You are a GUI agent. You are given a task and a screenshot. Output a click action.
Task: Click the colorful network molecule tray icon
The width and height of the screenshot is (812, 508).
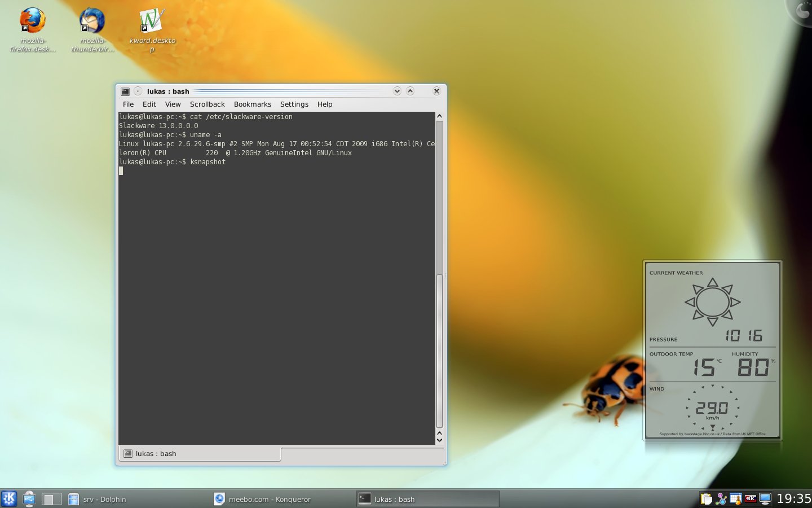[x=721, y=499]
